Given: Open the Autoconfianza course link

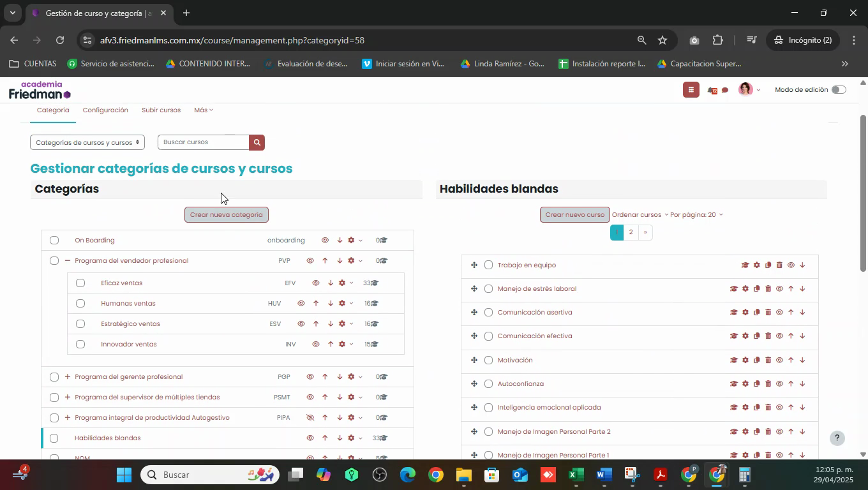Looking at the screenshot, I should click(x=521, y=384).
